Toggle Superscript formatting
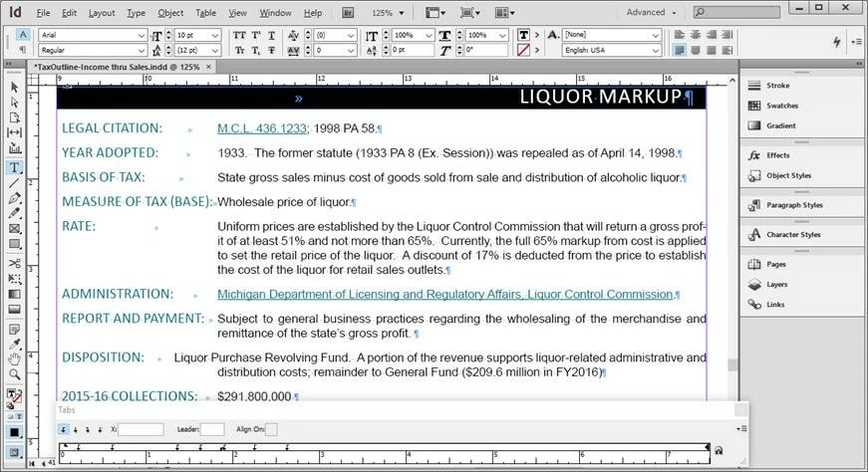This screenshot has width=868, height=472. pos(256,35)
